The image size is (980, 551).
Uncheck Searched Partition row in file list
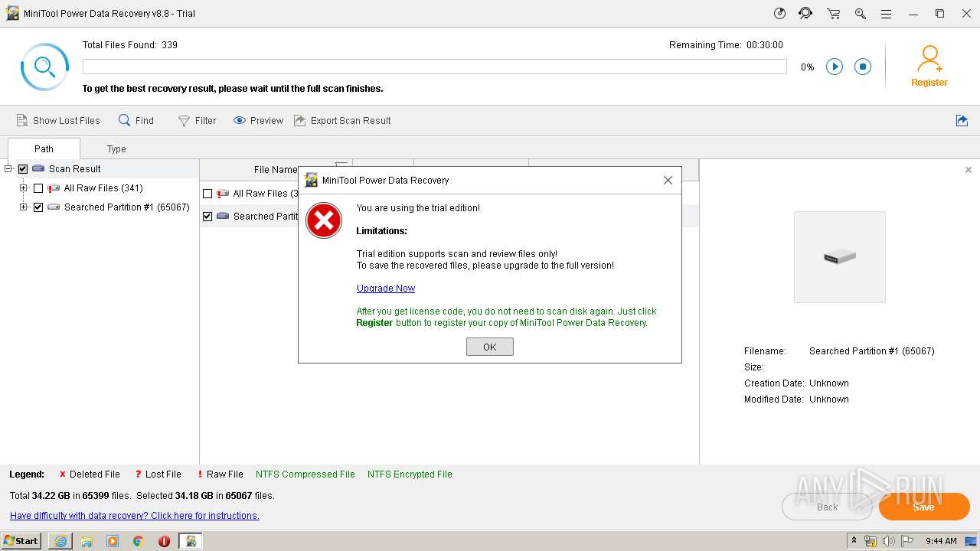click(x=207, y=217)
